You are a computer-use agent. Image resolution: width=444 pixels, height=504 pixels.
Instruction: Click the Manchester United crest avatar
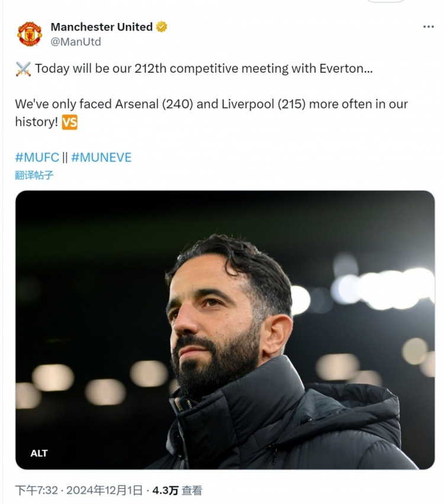pyautogui.click(x=30, y=34)
